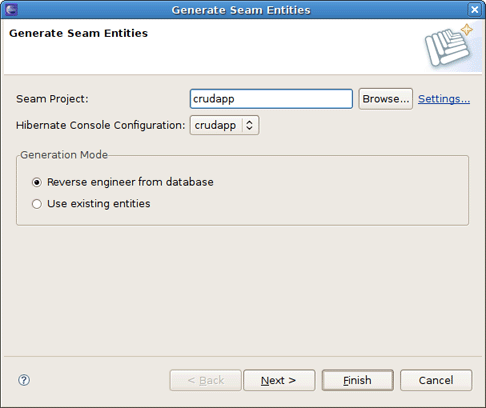Click the Generation Mode group title

click(x=64, y=155)
